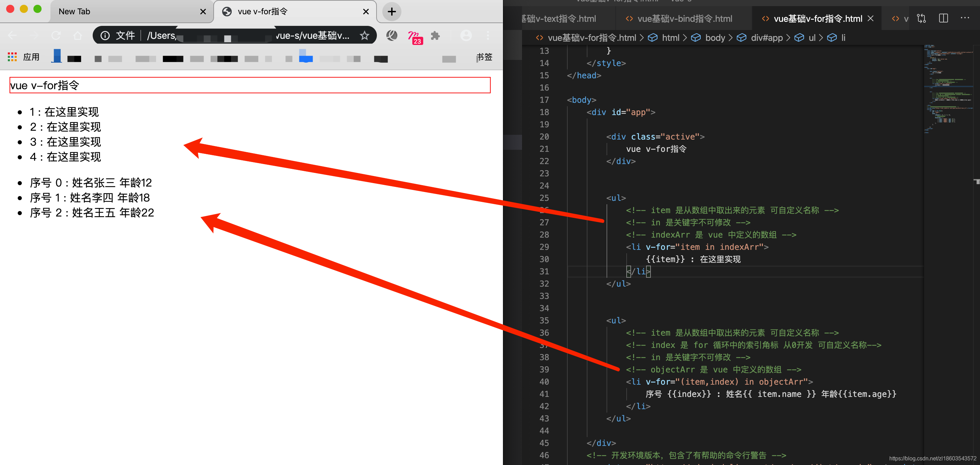Open the extensions puzzle icon
This screenshot has height=465, width=980.
click(x=435, y=36)
